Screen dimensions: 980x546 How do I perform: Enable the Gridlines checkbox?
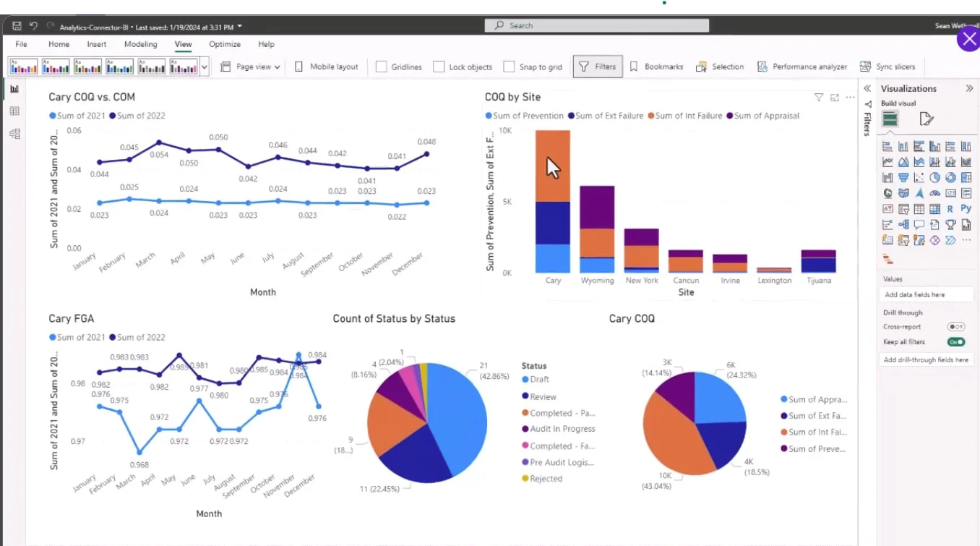coord(382,67)
